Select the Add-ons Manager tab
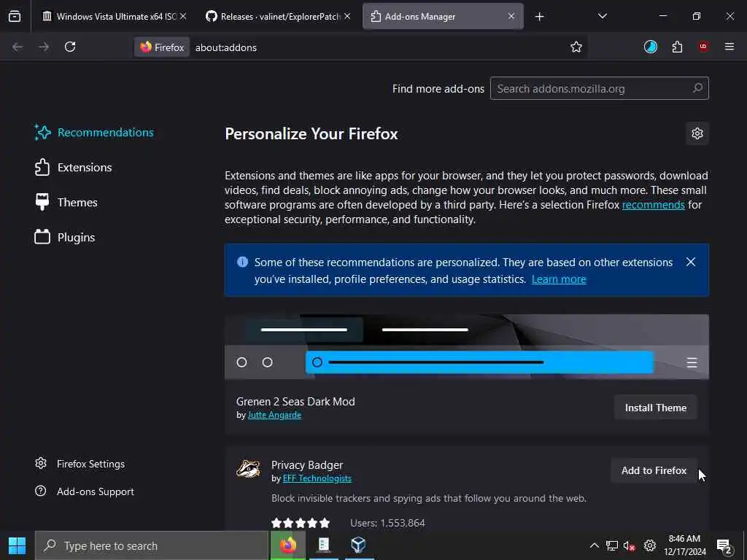 coord(443,16)
